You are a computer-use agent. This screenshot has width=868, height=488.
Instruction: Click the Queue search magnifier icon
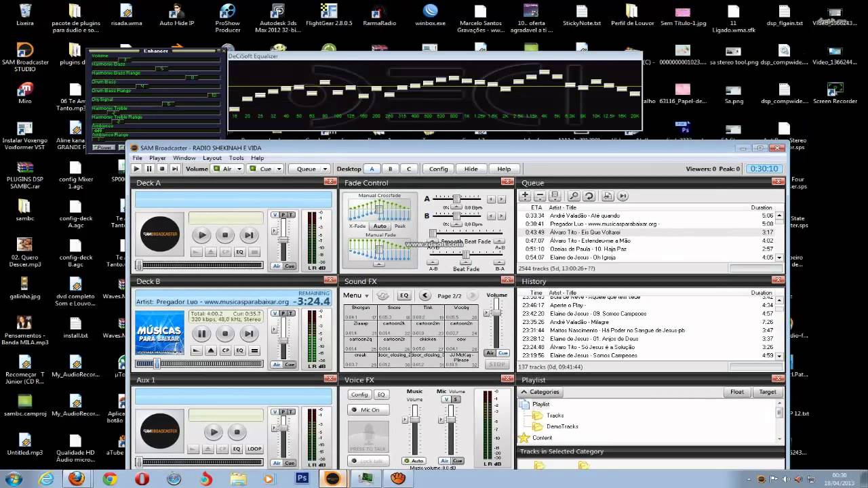[x=574, y=196]
